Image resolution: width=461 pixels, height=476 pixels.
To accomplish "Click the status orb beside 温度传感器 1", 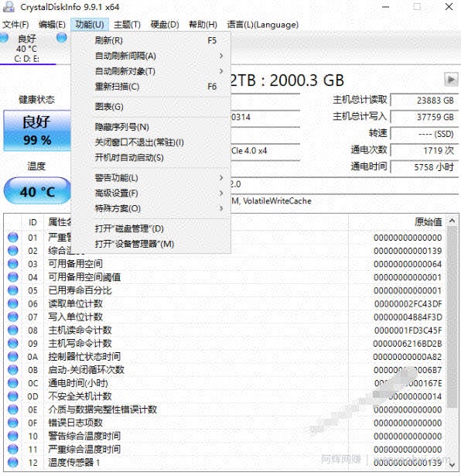I will pos(12,462).
